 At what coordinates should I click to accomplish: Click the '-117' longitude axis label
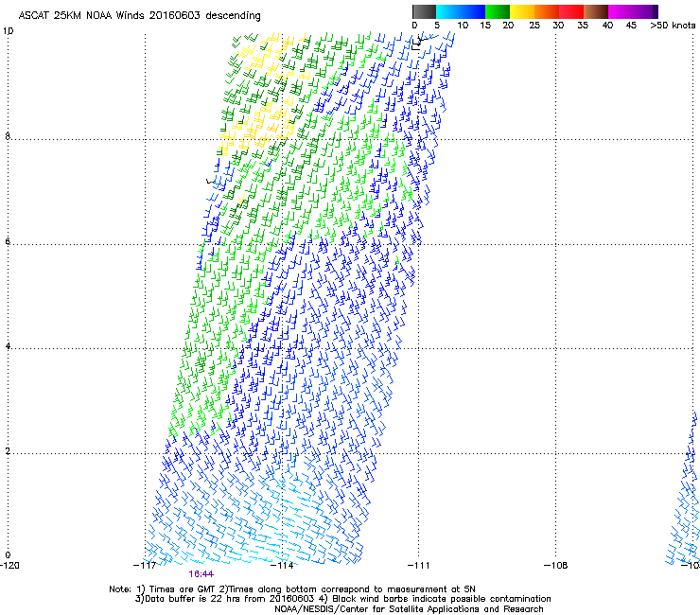[145, 566]
